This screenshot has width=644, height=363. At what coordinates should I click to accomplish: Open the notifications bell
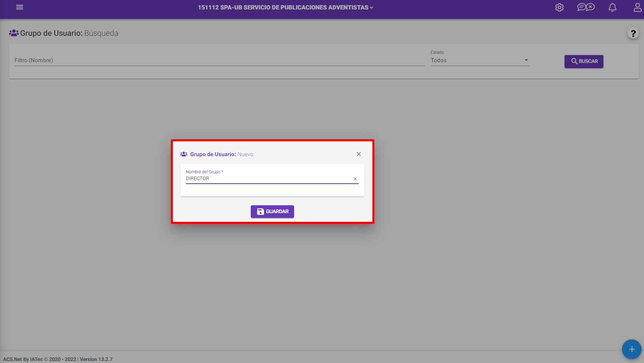(x=613, y=7)
